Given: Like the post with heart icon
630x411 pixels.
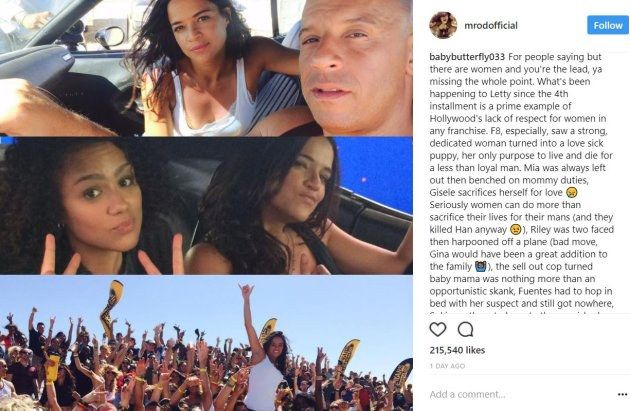Looking at the screenshot, I should coord(438,329).
